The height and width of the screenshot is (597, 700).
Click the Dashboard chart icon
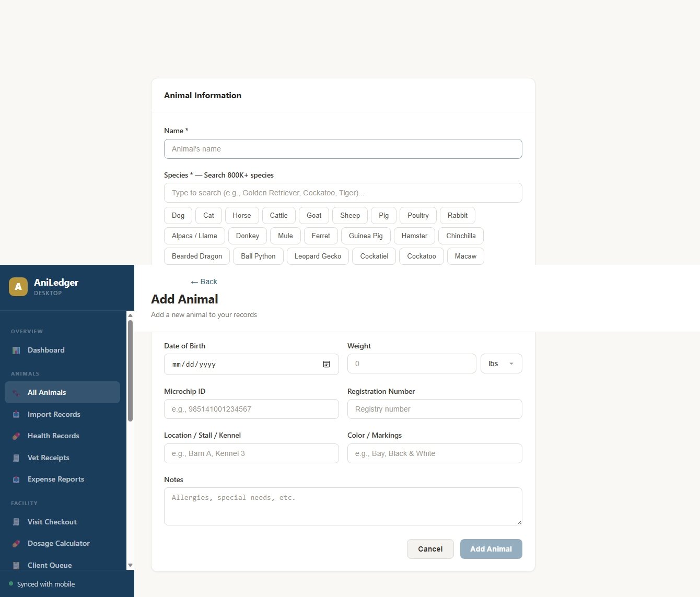pyautogui.click(x=16, y=350)
